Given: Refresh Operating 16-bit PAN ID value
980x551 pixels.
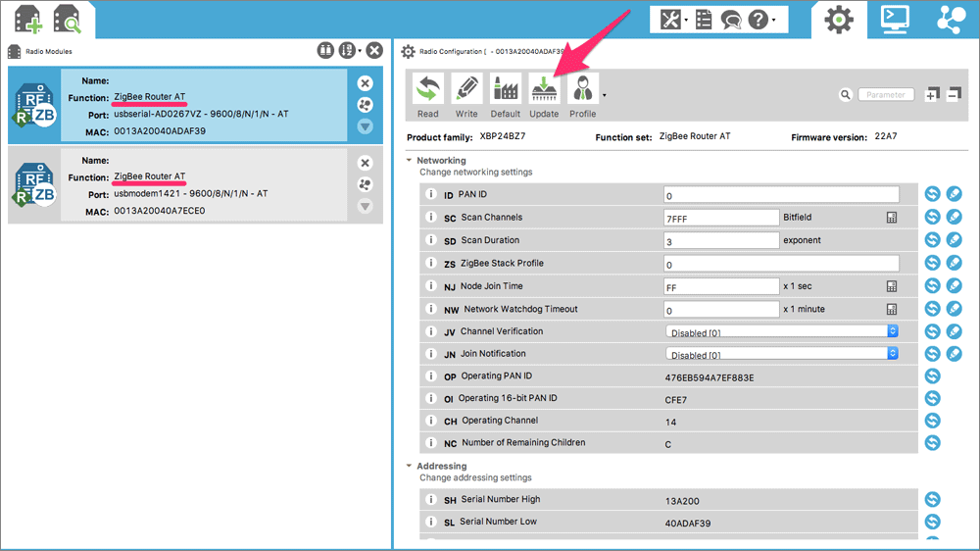Looking at the screenshot, I should (933, 398).
